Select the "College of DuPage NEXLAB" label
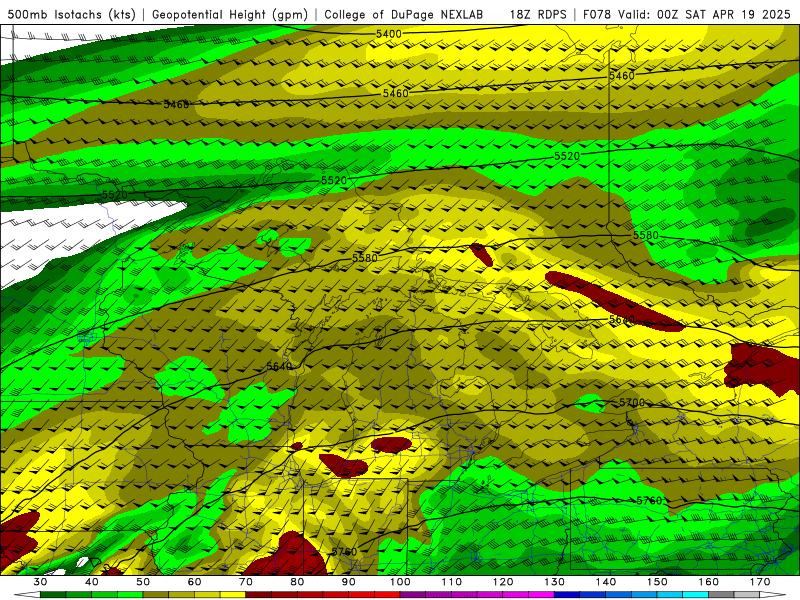 point(404,15)
